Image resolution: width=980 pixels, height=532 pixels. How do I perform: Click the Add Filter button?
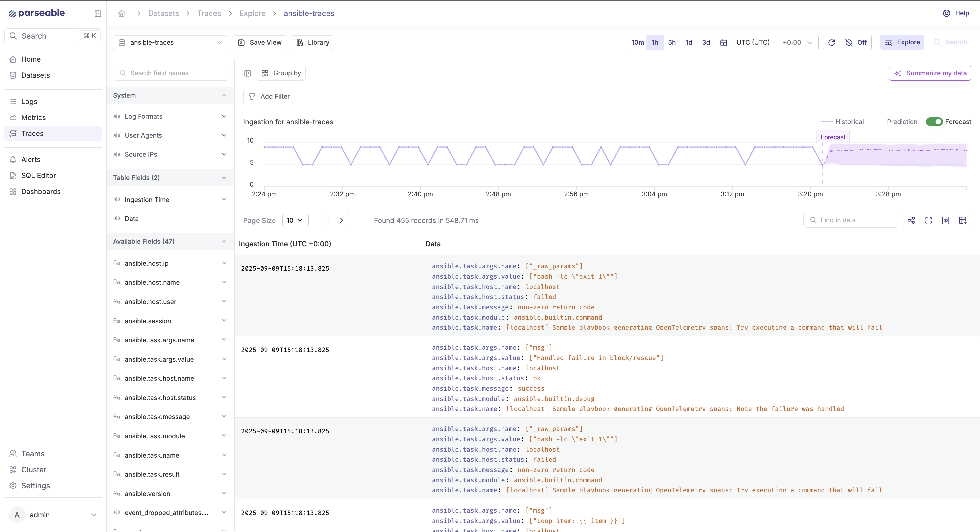(x=269, y=96)
